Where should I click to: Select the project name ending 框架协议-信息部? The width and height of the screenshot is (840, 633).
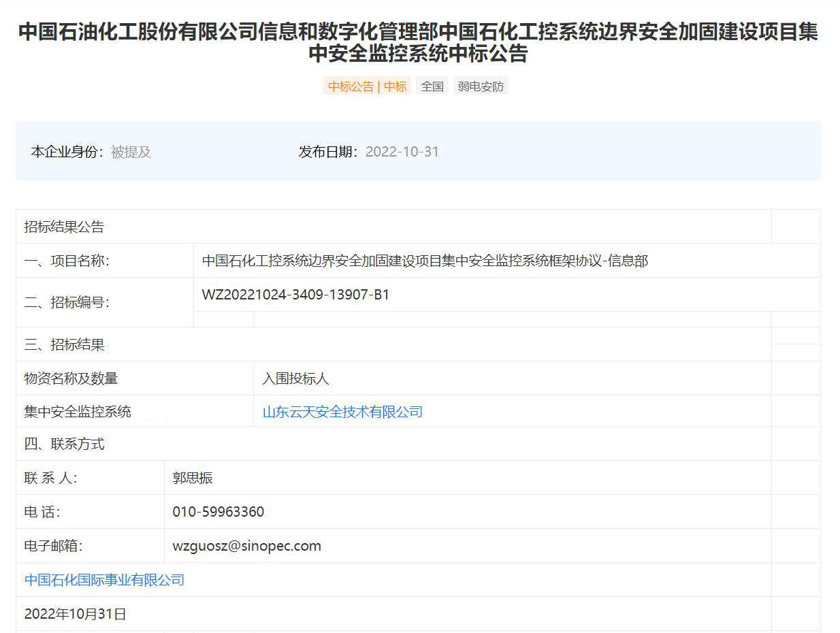(425, 261)
